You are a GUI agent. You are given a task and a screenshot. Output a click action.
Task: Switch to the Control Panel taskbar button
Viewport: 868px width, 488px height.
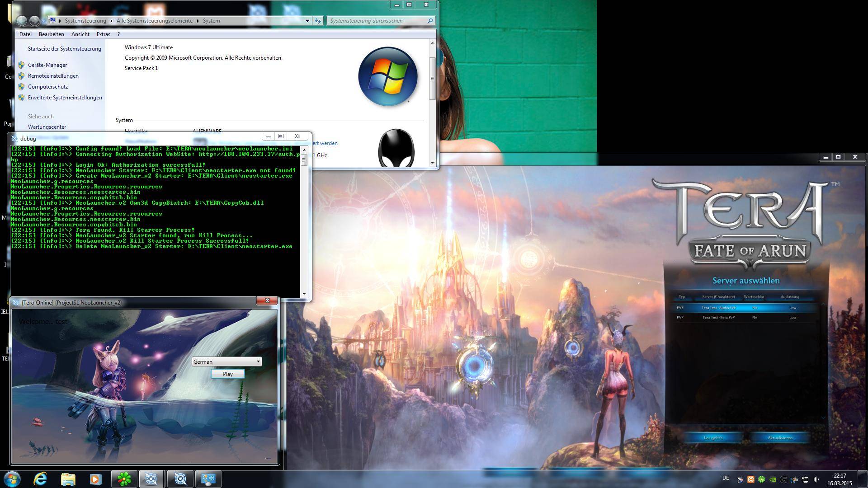(208, 479)
